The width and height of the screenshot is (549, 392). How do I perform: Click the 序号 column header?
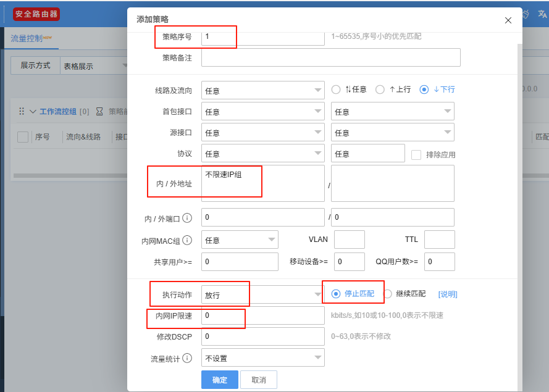click(x=43, y=137)
